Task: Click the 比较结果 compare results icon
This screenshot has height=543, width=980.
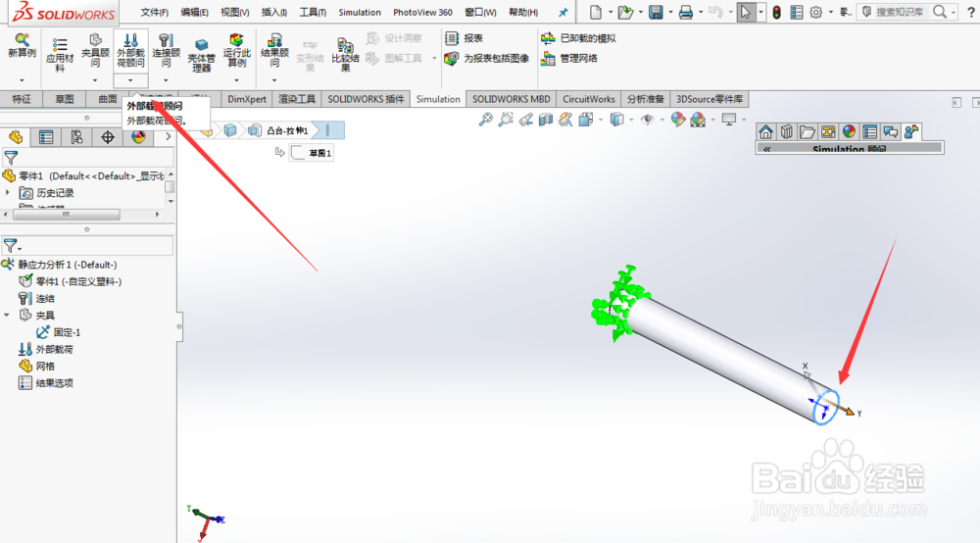Action: point(345,55)
